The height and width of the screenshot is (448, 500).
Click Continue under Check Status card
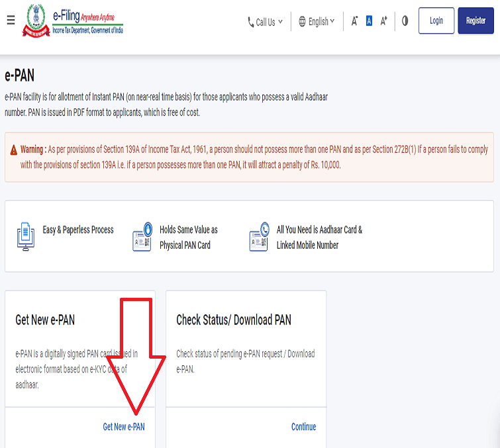pos(303,427)
